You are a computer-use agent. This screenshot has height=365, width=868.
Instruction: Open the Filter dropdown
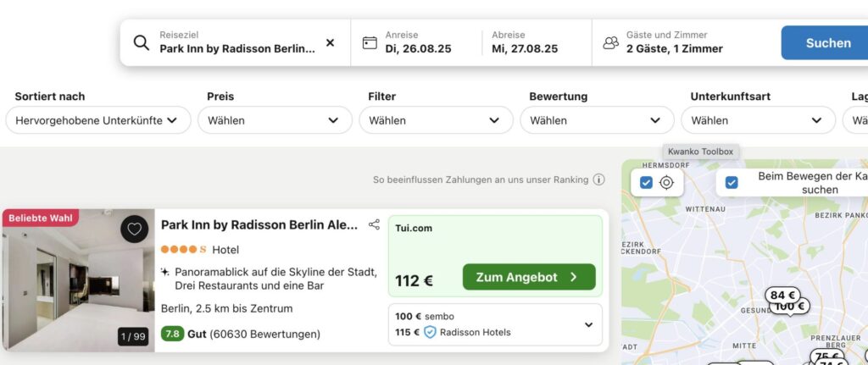pos(437,120)
